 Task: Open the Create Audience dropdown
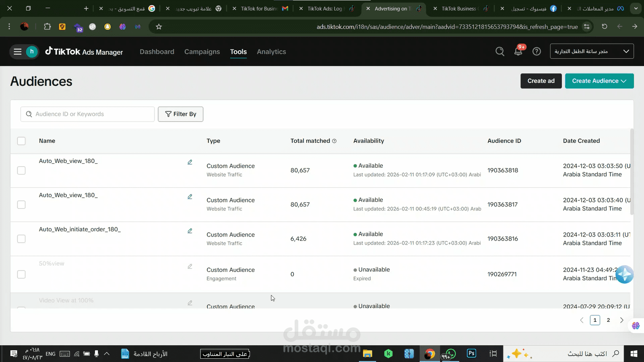599,81
